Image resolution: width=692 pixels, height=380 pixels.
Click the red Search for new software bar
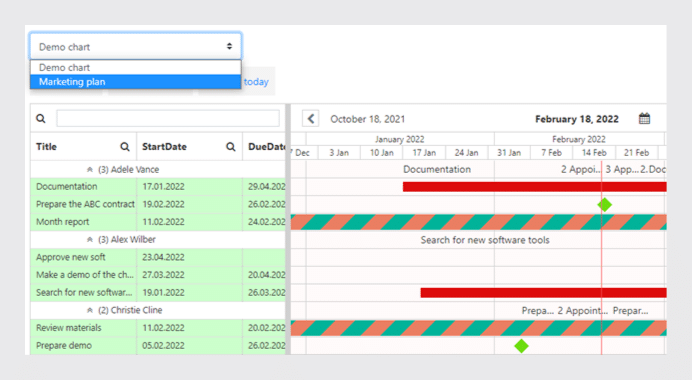tap(543, 293)
